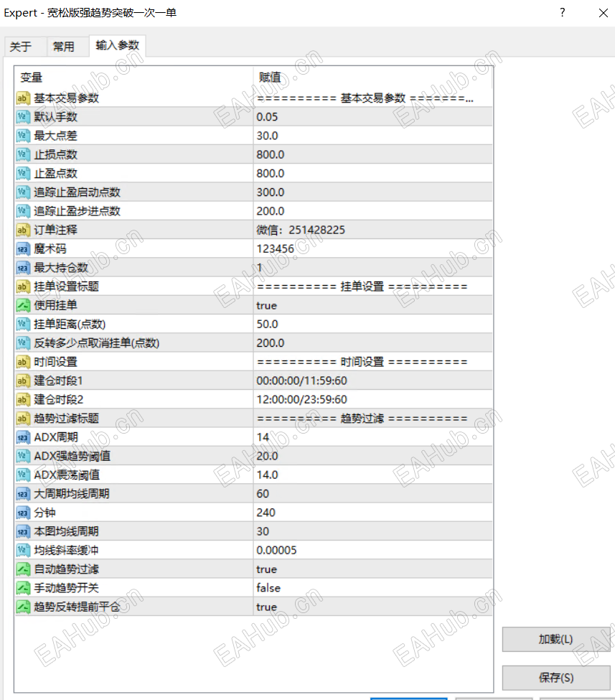This screenshot has height=700, width=615.
Task: Click the icon beside 最大点差
Action: pos(22,136)
